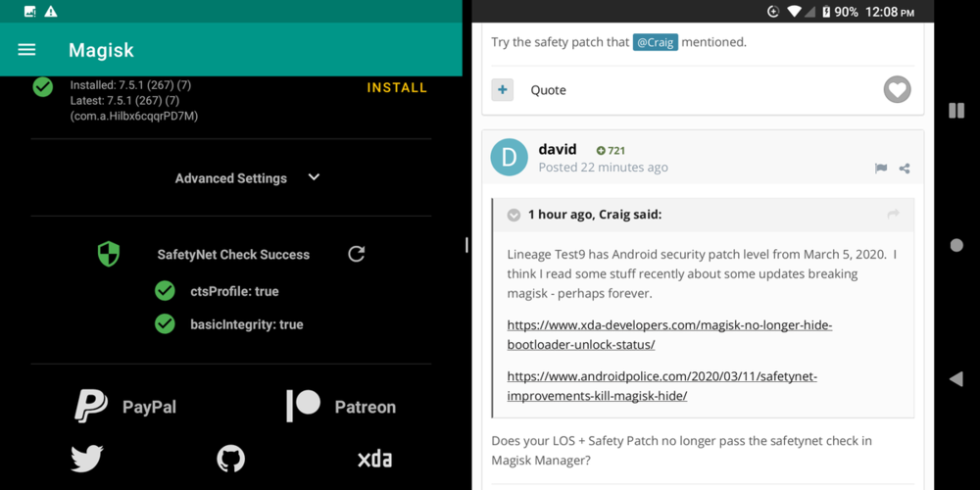Tap the '1 hour ago, Craig said:' header
This screenshot has width=980, height=490.
(x=595, y=215)
